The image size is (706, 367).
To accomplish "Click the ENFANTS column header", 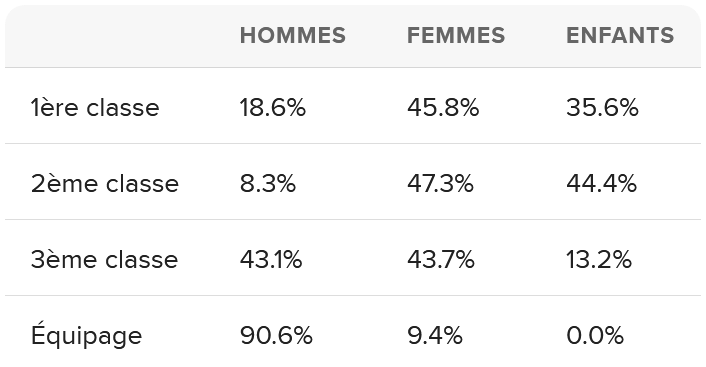I will (x=620, y=36).
